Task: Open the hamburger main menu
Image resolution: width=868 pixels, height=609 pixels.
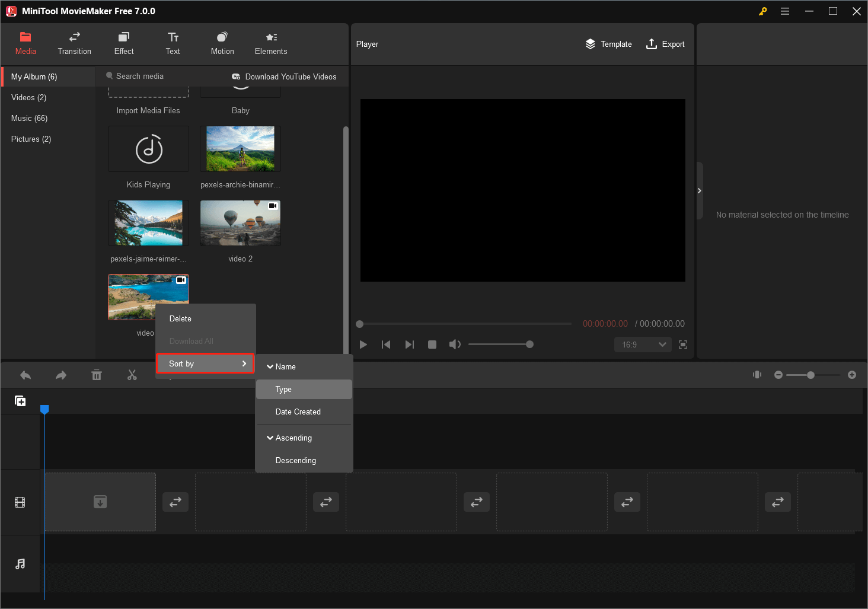Action: pos(785,11)
